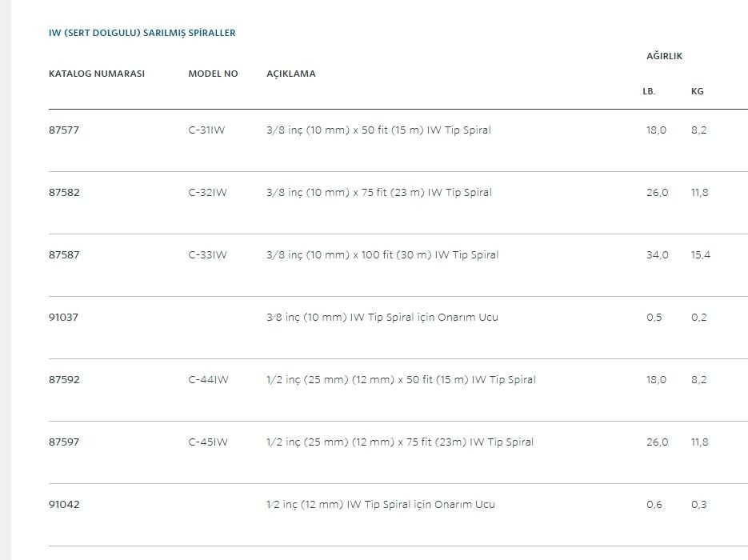Screen dimensions: 748x560
Task: Click model number C-31IW
Action: coord(207,130)
